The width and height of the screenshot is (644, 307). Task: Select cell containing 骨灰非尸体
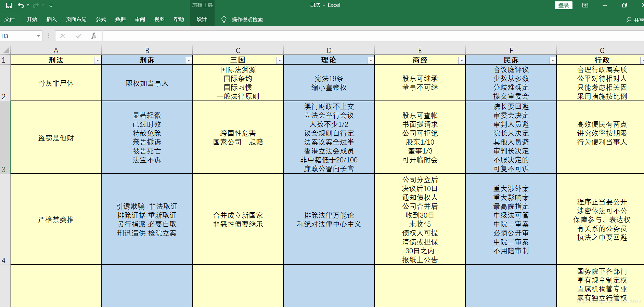coord(56,83)
